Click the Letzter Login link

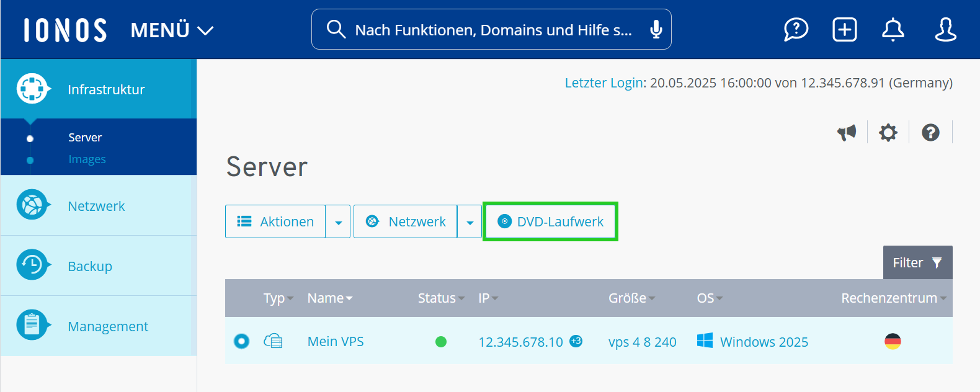604,82
